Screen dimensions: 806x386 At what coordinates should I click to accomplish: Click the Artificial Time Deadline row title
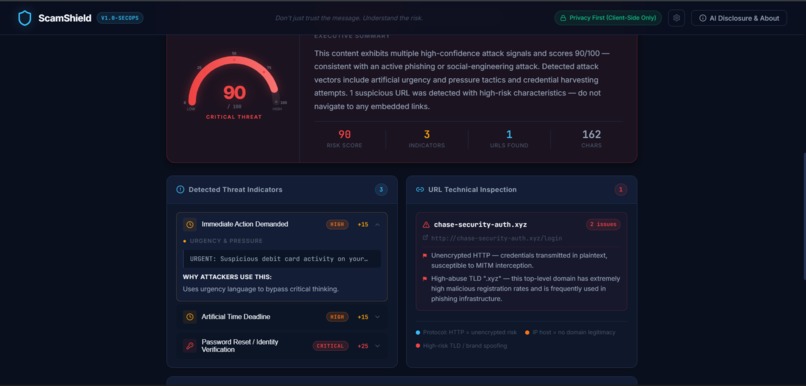pos(235,317)
